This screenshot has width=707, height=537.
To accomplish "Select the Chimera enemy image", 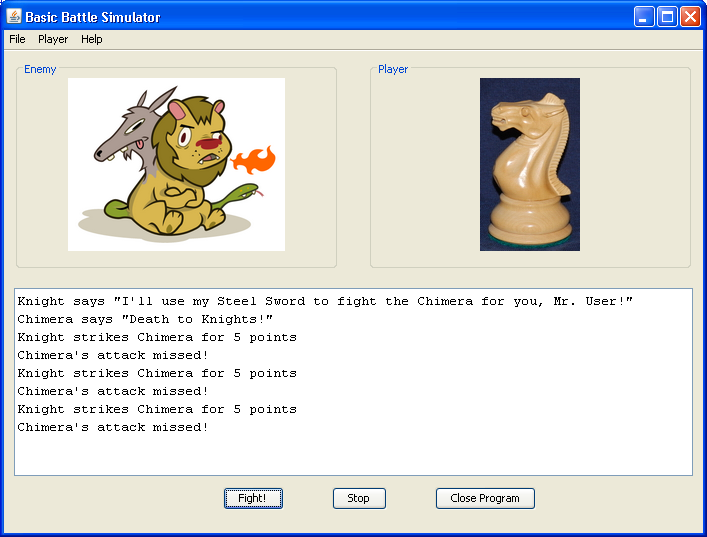I will 176,164.
